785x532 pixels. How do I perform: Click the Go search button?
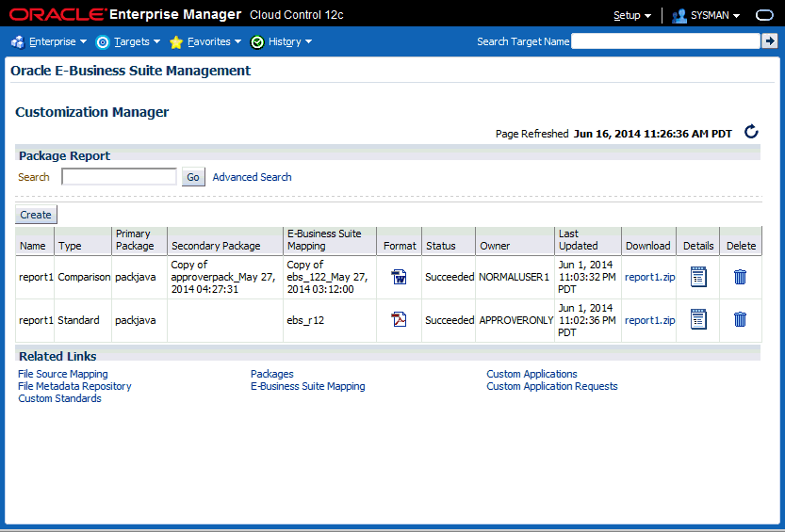coord(193,177)
